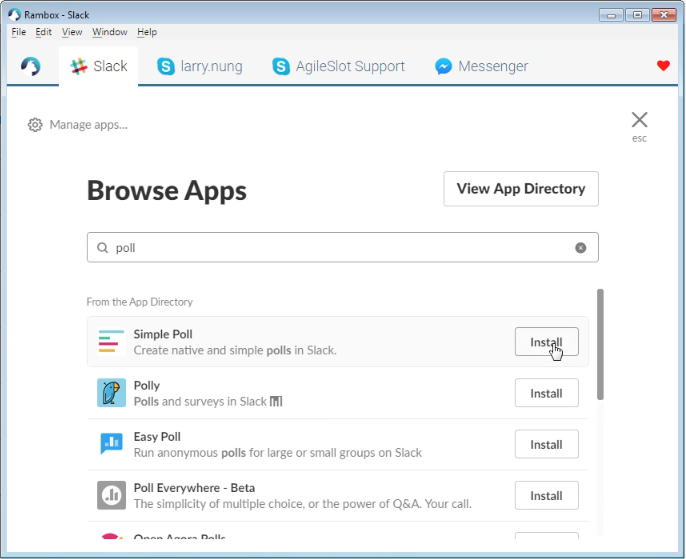
Task: Select the Slack tab
Action: [x=98, y=66]
